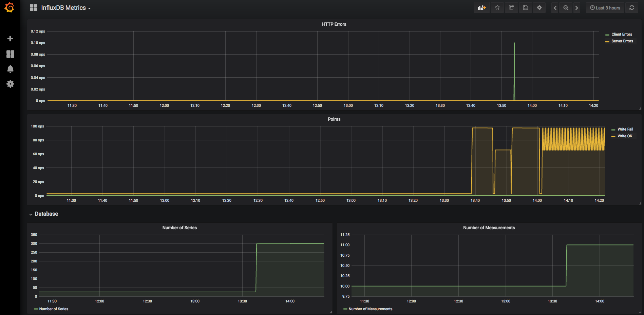Open the Grafana home logo
Screen dimensions: 644x315
point(10,7)
